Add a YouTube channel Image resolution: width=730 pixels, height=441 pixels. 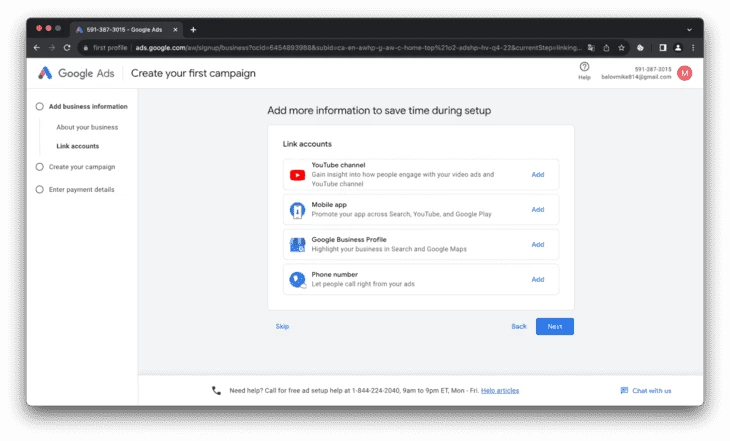538,175
